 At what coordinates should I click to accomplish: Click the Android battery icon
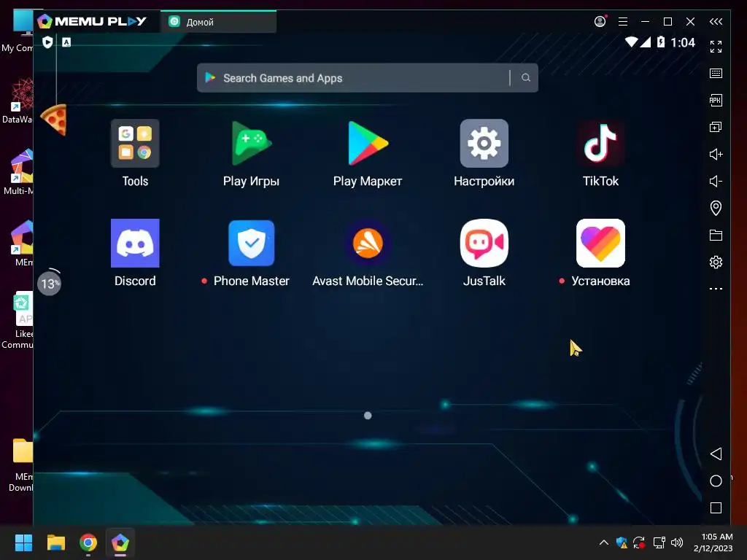click(x=661, y=42)
